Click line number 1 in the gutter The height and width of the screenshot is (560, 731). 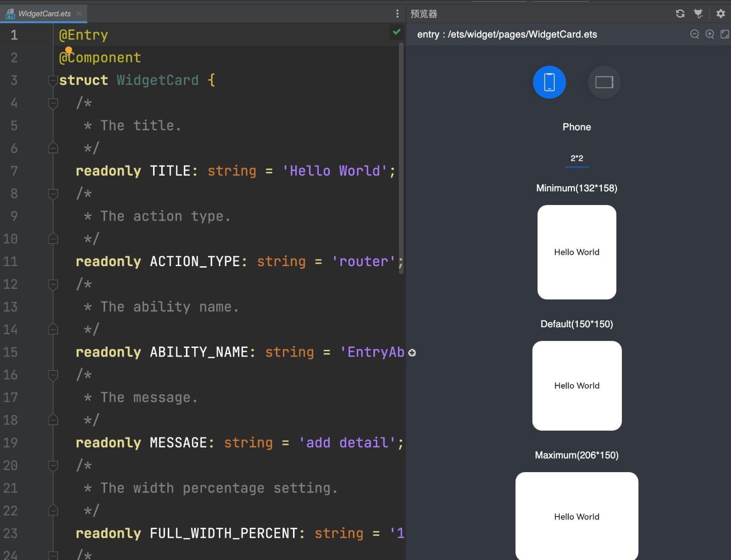[x=14, y=35]
